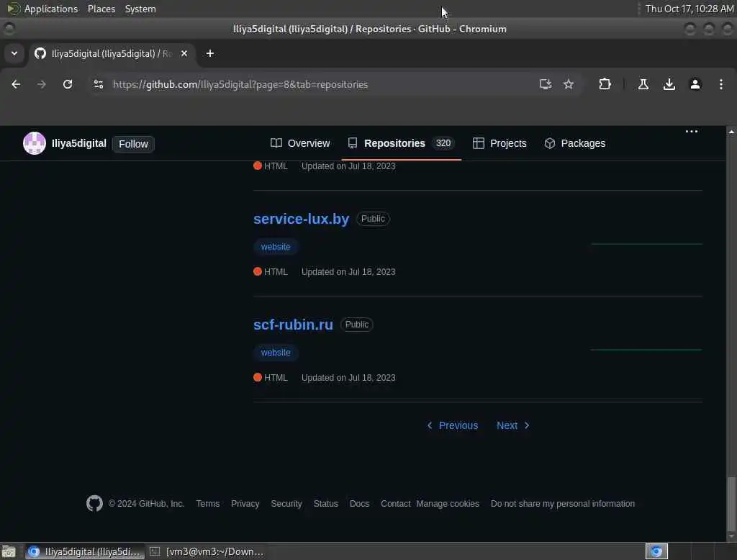Open the profile ellipsis options menu
Image resolution: width=737 pixels, height=560 pixels.
[x=692, y=131]
